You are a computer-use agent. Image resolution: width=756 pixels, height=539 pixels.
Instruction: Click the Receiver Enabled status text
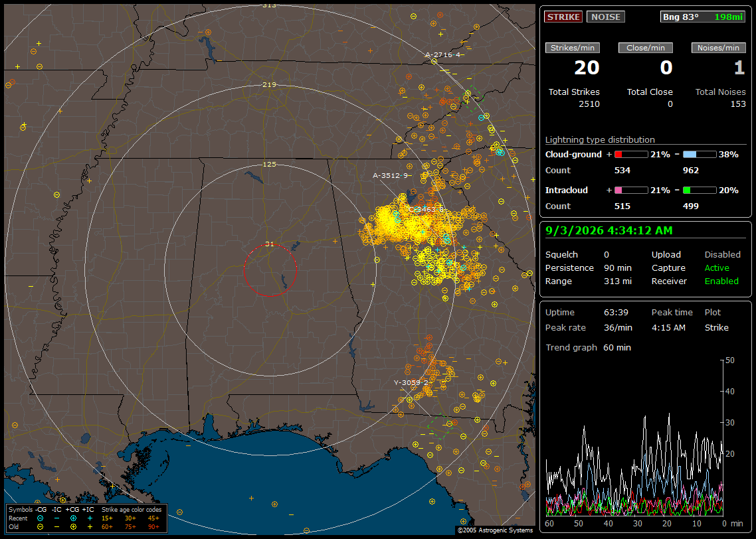721,281
